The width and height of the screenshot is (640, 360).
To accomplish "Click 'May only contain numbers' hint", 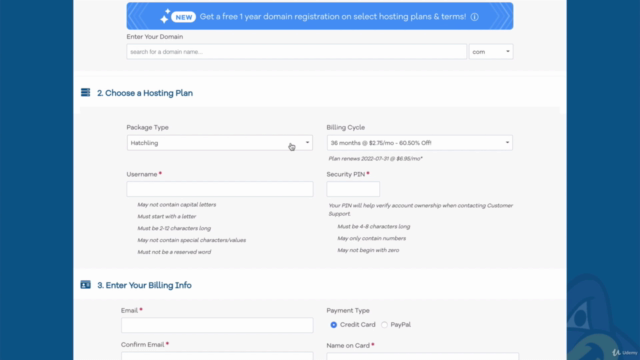I will pyautogui.click(x=371, y=238).
